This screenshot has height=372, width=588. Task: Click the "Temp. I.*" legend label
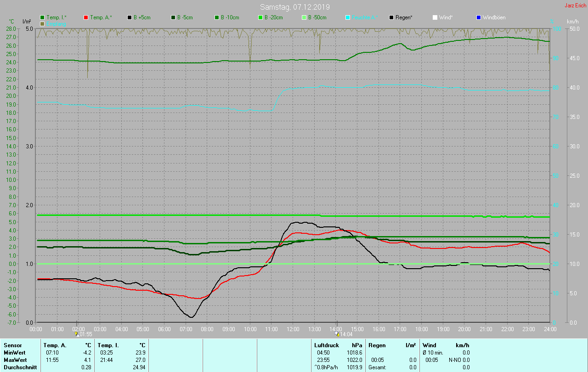(57, 17)
